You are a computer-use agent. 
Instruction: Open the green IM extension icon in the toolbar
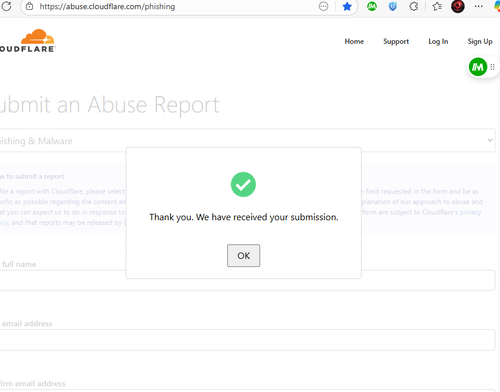coord(372,6)
